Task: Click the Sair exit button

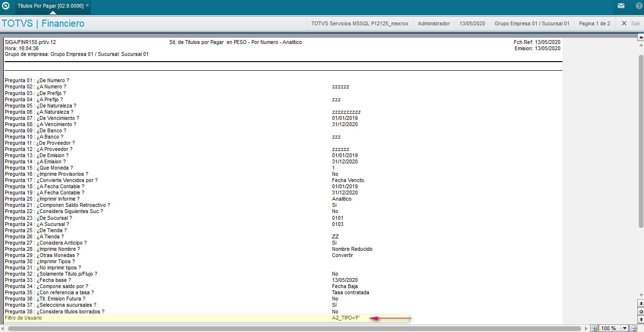Action: coord(631,23)
